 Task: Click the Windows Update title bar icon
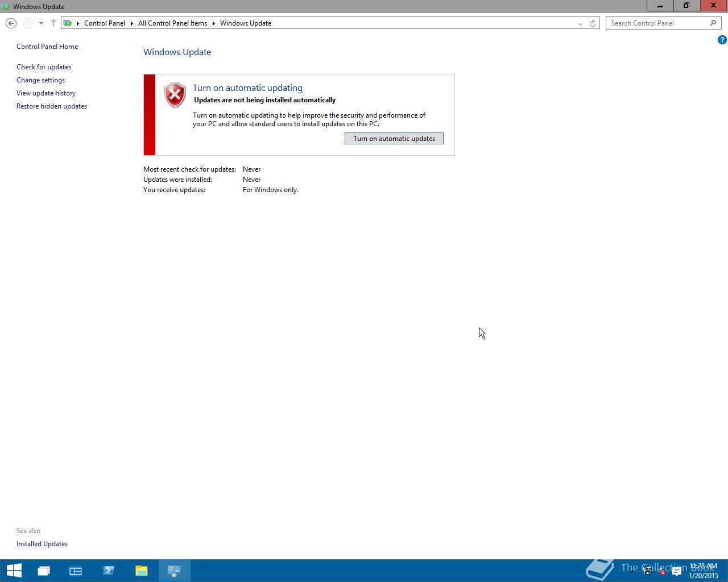pos(6,6)
